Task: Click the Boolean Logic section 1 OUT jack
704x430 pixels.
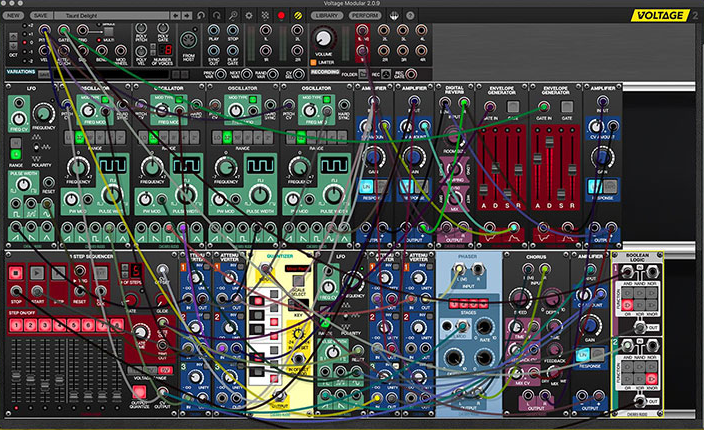Action: (x=639, y=327)
